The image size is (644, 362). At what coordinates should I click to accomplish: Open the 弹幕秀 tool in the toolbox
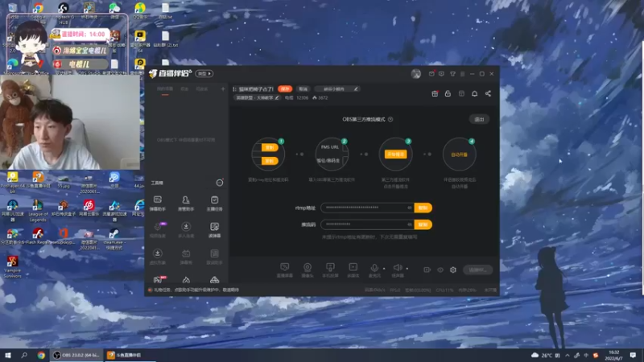click(186, 257)
